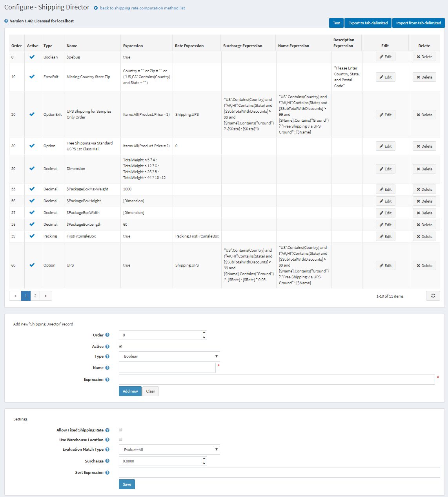Enable Use Warehouse Location checkbox
This screenshot has width=448, height=497.
click(x=120, y=440)
